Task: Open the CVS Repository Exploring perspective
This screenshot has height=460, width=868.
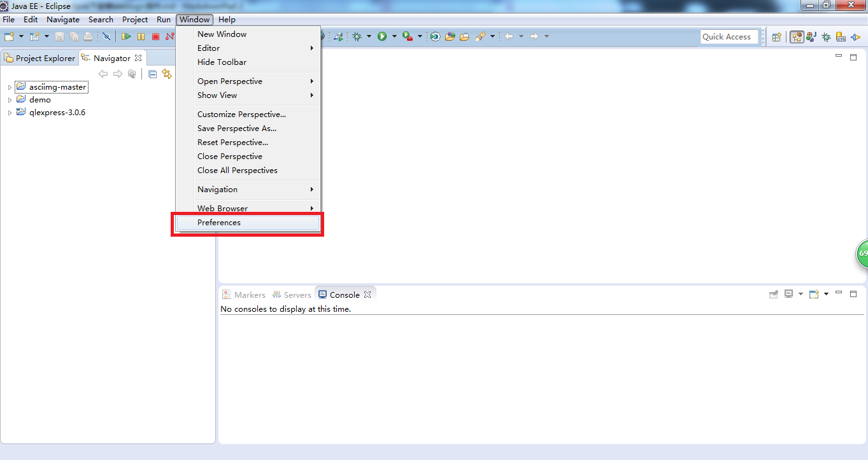Action: click(x=841, y=36)
